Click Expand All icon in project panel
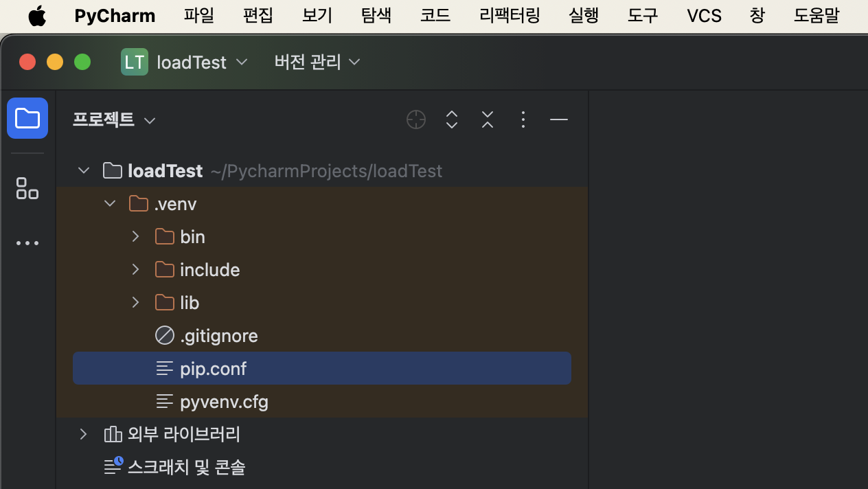Image resolution: width=868 pixels, height=489 pixels. point(452,120)
